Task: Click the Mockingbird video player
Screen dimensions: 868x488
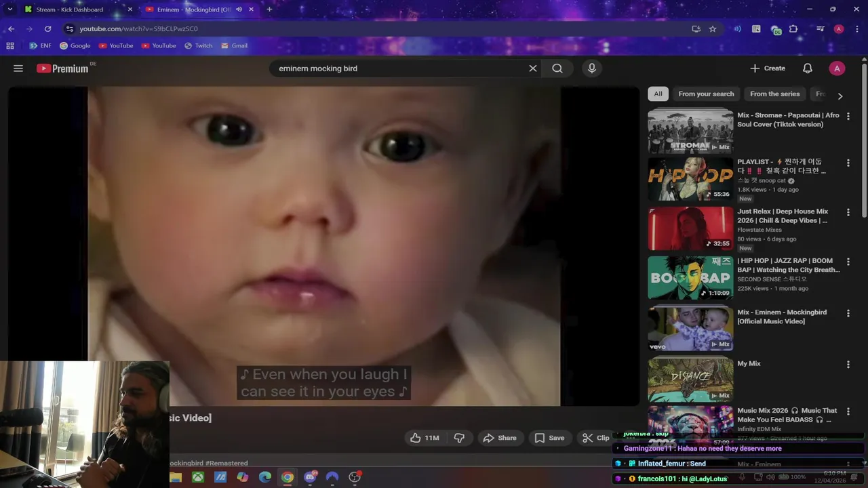Action: click(x=324, y=246)
